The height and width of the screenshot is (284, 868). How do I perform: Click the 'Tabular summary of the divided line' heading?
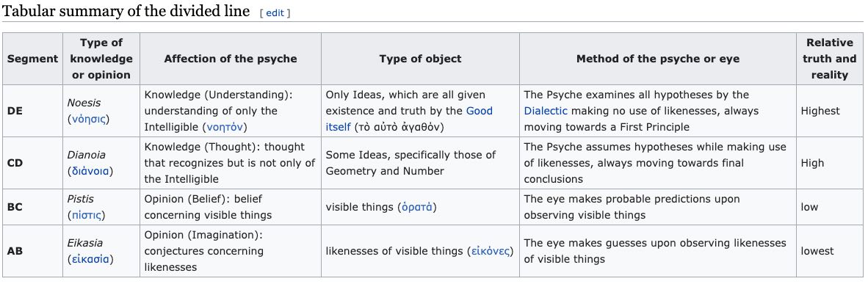[x=126, y=10]
